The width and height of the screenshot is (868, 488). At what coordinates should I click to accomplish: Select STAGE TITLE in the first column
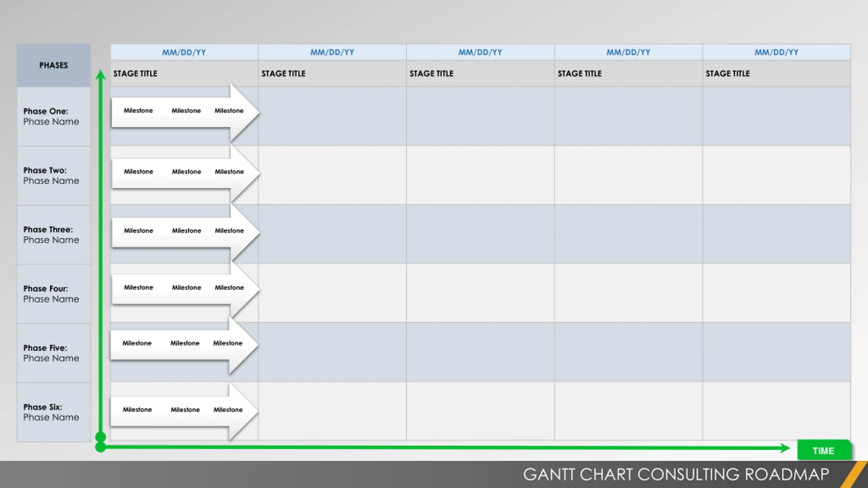tap(135, 74)
